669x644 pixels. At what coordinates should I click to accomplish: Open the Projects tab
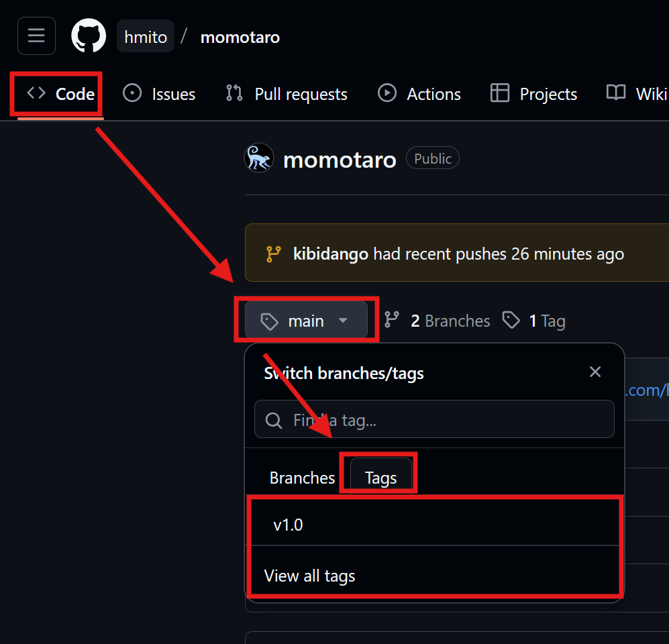(533, 94)
